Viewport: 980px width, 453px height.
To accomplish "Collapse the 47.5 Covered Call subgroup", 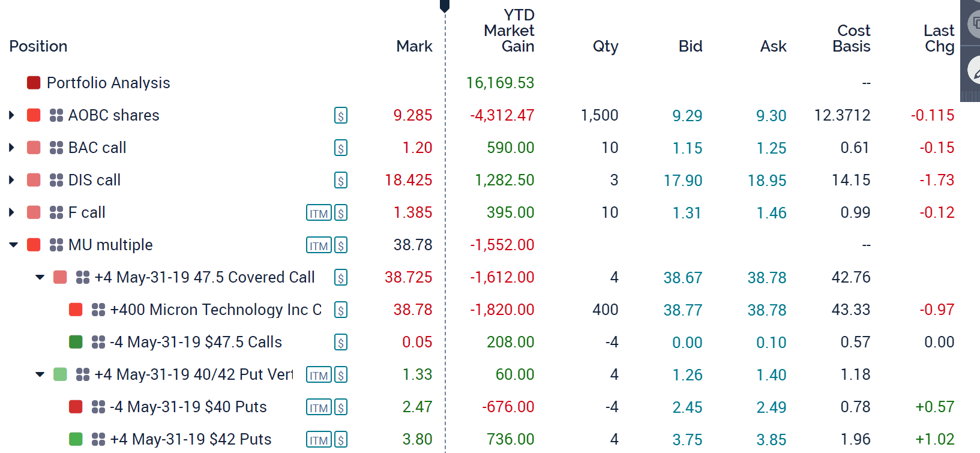I will coord(40,277).
